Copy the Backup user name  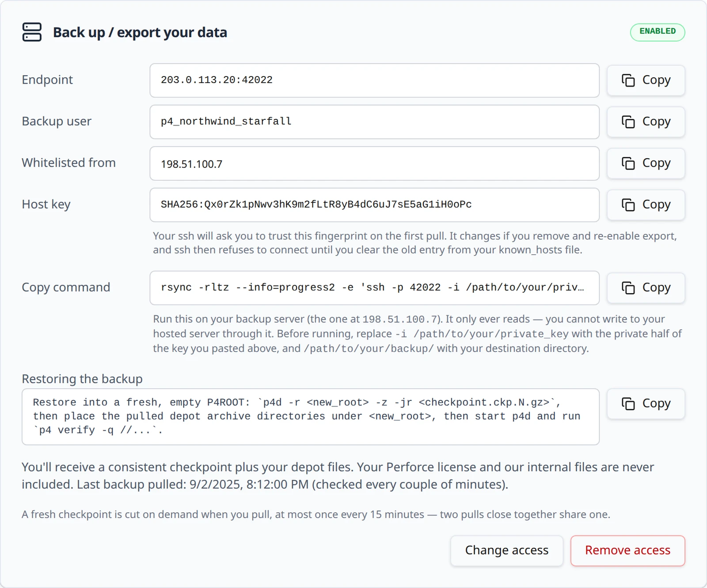(x=646, y=122)
